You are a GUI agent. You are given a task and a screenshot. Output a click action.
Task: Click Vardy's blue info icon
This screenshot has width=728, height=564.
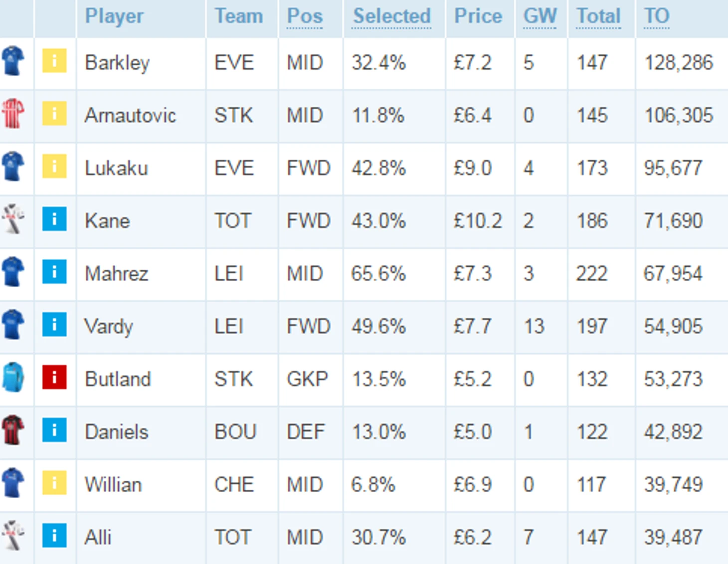[x=54, y=325]
